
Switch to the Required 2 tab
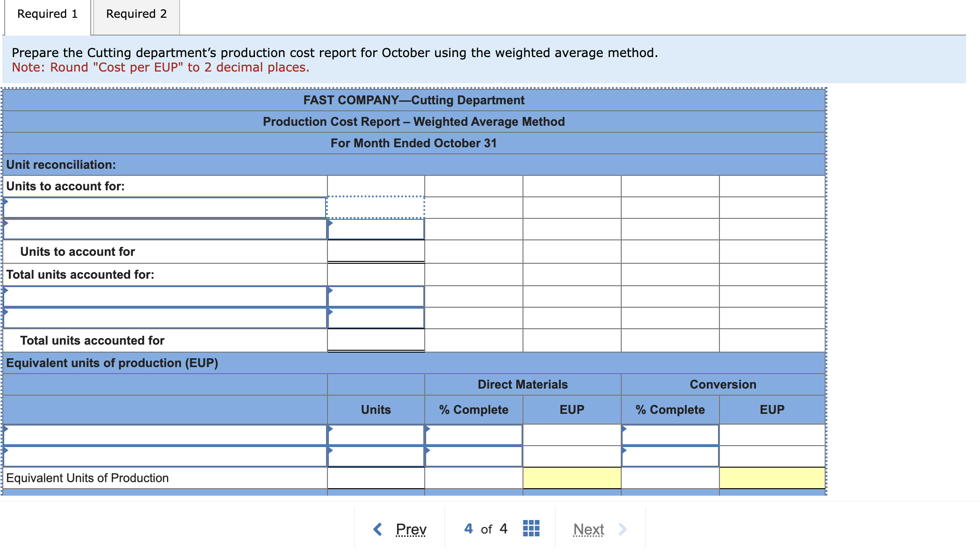[136, 14]
